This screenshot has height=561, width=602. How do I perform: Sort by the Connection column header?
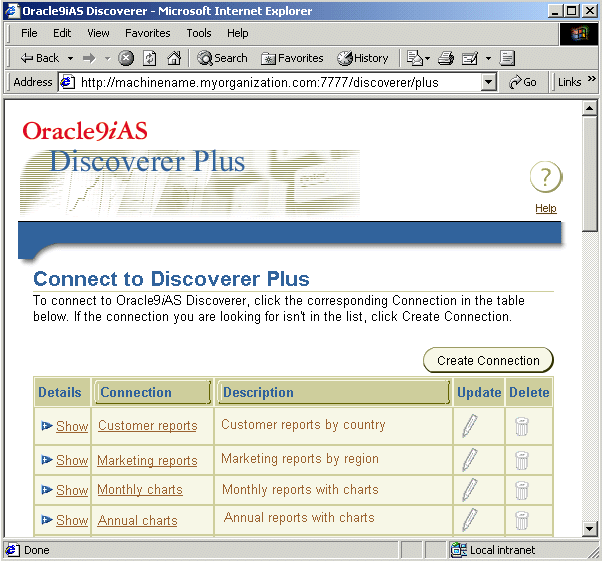pyautogui.click(x=152, y=392)
